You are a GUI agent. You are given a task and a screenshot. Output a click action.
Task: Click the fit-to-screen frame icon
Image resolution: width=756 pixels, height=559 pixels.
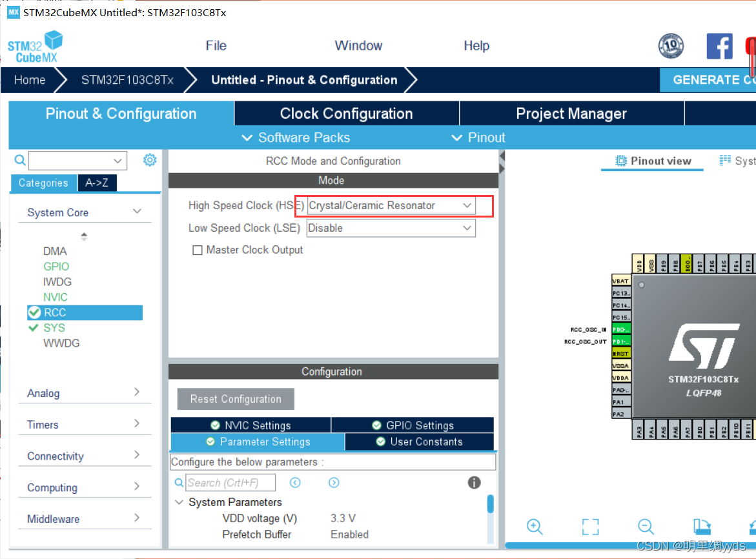coord(590,527)
